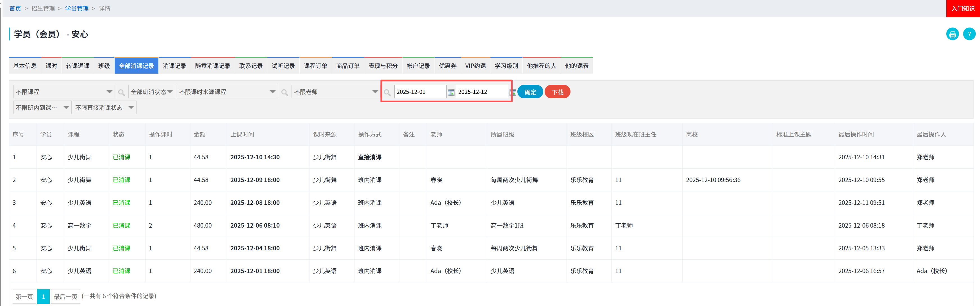The width and height of the screenshot is (980, 306).
Task: Switch to the 消课记录 tab
Action: pyautogui.click(x=174, y=65)
